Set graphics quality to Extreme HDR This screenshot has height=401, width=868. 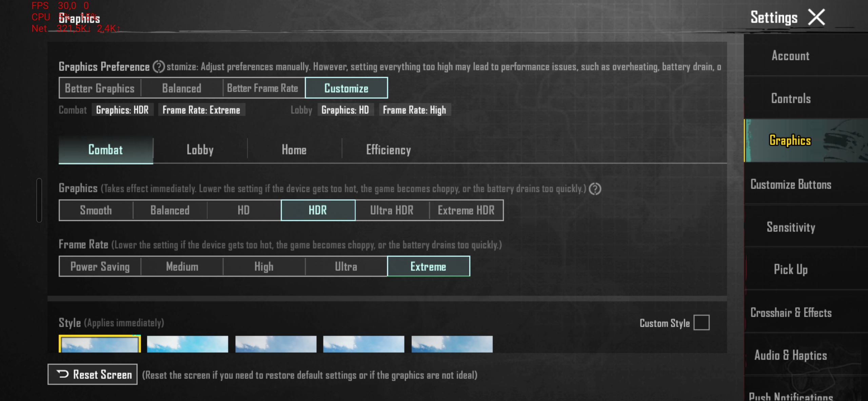tap(466, 210)
